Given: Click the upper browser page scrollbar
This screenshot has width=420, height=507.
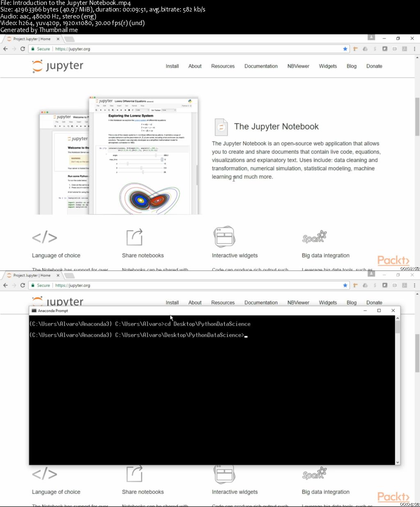Looking at the screenshot, I should pos(418,117).
